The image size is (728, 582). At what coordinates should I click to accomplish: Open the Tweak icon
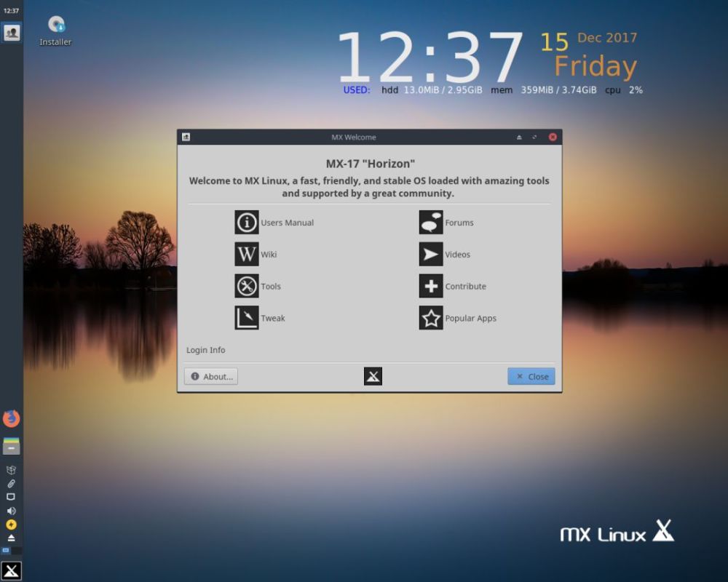click(x=247, y=318)
